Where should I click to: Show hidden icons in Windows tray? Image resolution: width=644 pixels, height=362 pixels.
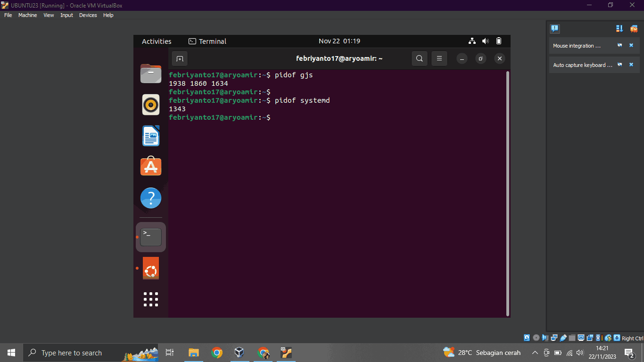tap(535, 353)
